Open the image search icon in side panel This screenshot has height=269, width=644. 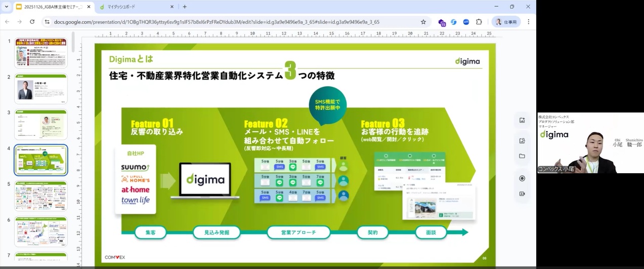click(522, 141)
